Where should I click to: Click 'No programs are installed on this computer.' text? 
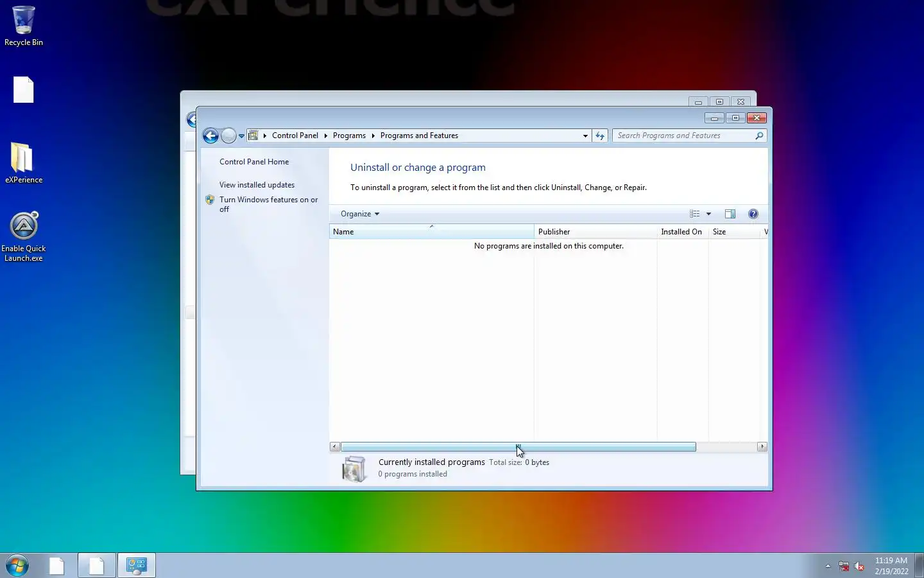click(x=549, y=246)
